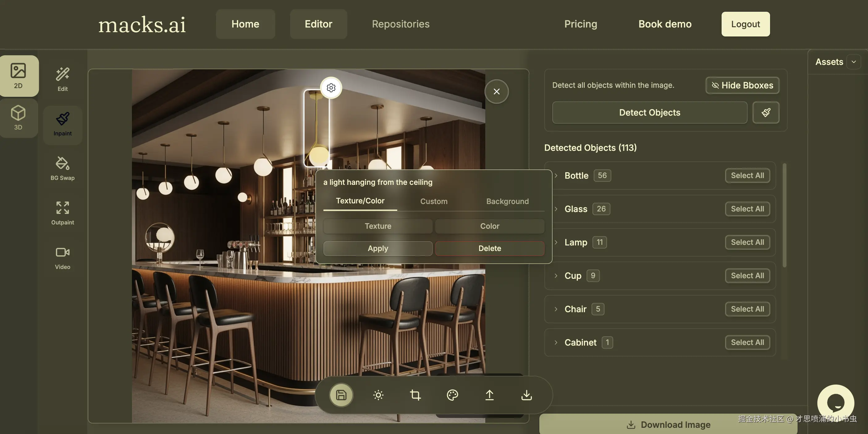Click the gear icon on selected lamp

pyautogui.click(x=331, y=88)
